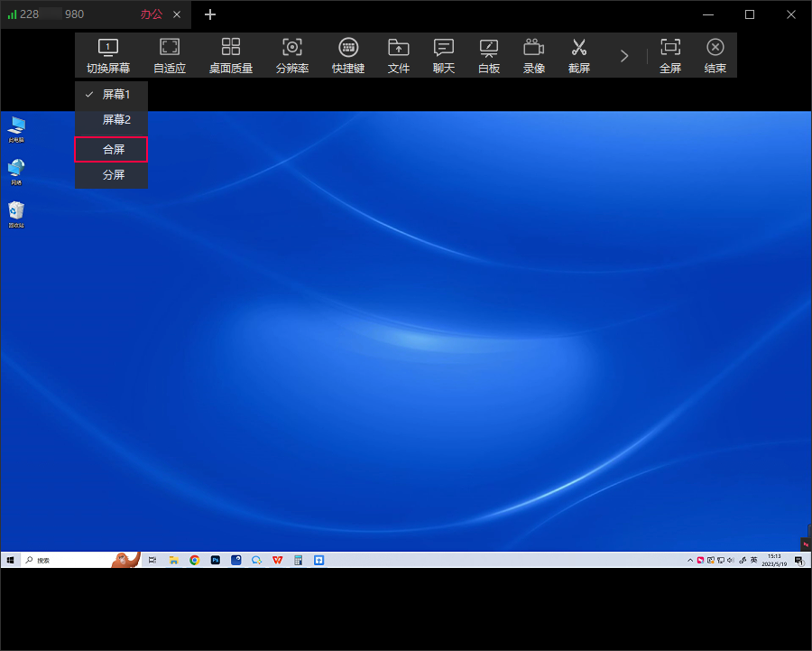Click the signal strength indicator in tab
Screen dimensions: 812x651
click(x=12, y=14)
